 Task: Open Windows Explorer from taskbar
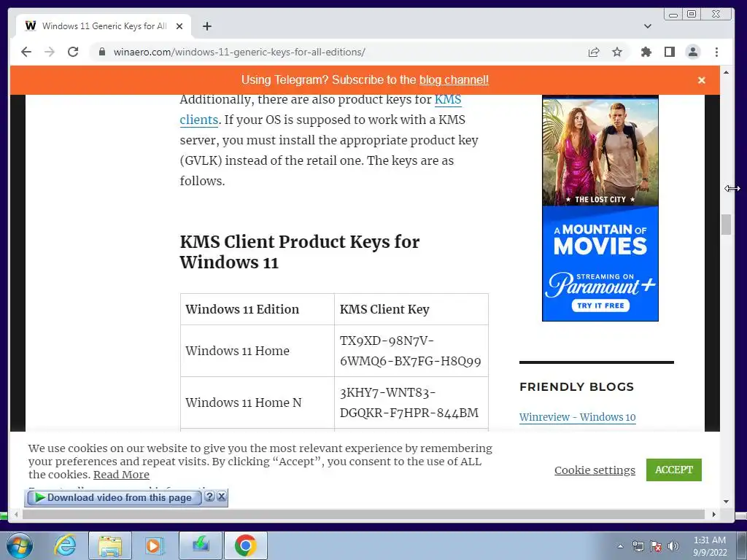coord(109,545)
